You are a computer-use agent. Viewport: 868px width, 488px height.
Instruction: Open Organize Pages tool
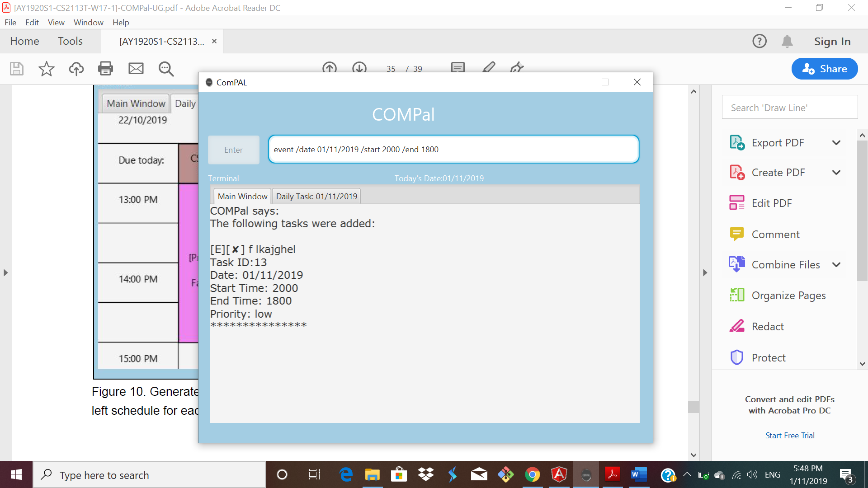788,296
